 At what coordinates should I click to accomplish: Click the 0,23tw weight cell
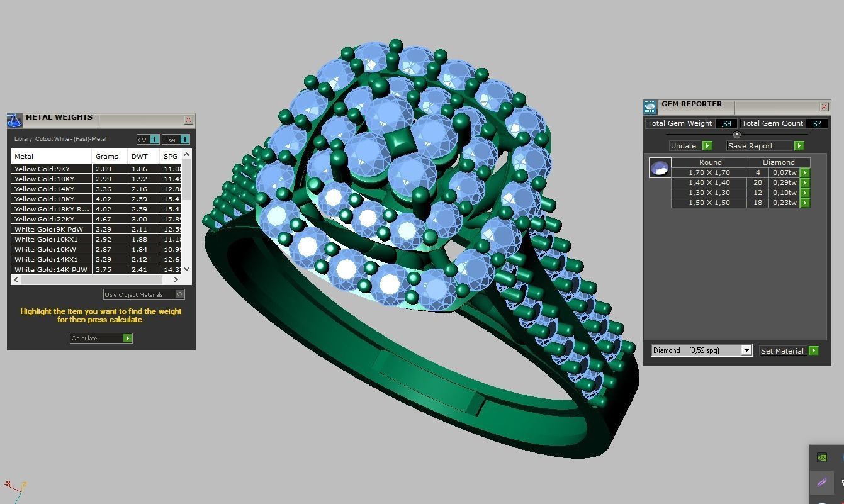coord(784,203)
